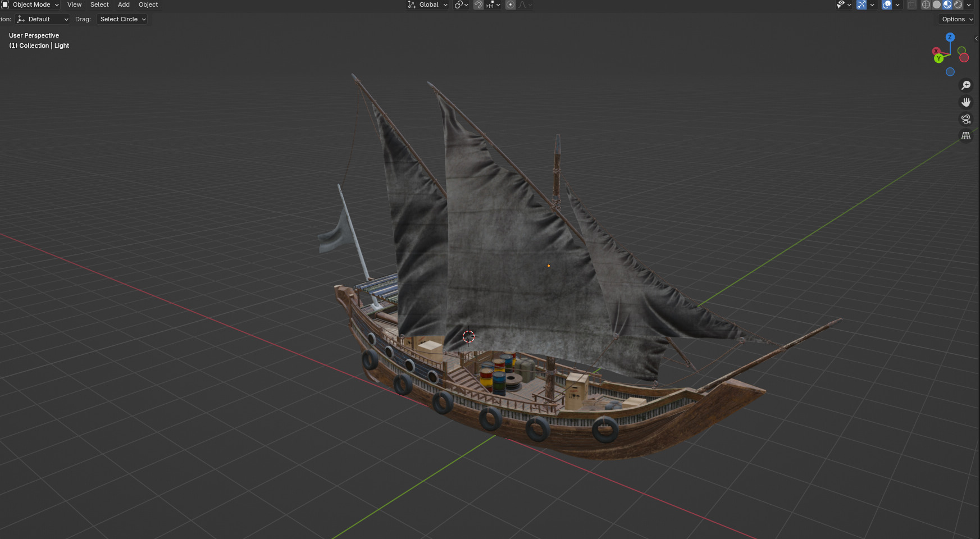Click the 3D cursor in the viewport
The height and width of the screenshot is (539, 980).
(x=468, y=336)
